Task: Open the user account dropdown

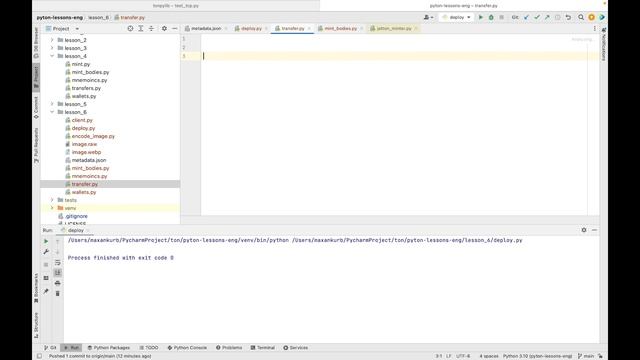Action: (428, 18)
